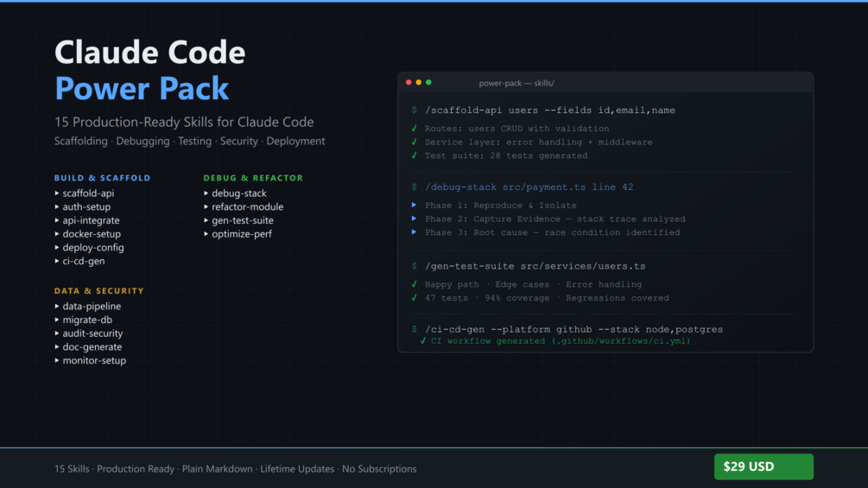Click the terminal title 'power-pack — skills/'
Image resolution: width=868 pixels, height=488 pixels.
(x=516, y=83)
